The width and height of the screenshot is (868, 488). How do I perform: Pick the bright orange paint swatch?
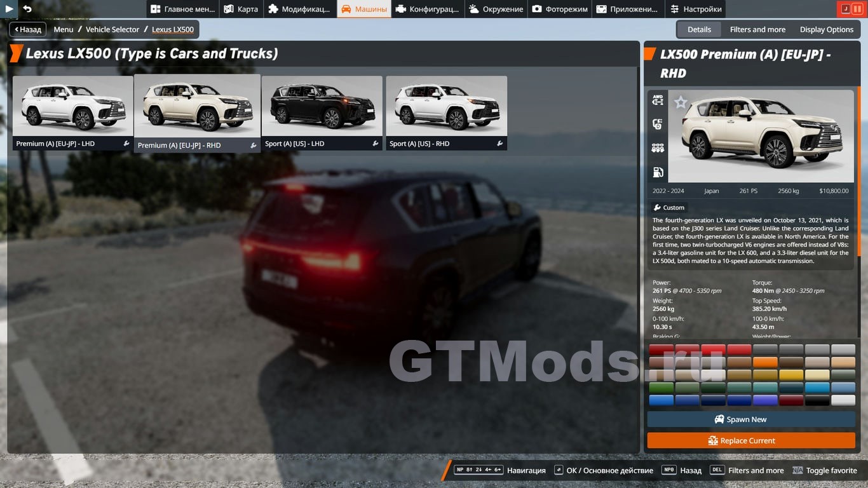click(765, 362)
